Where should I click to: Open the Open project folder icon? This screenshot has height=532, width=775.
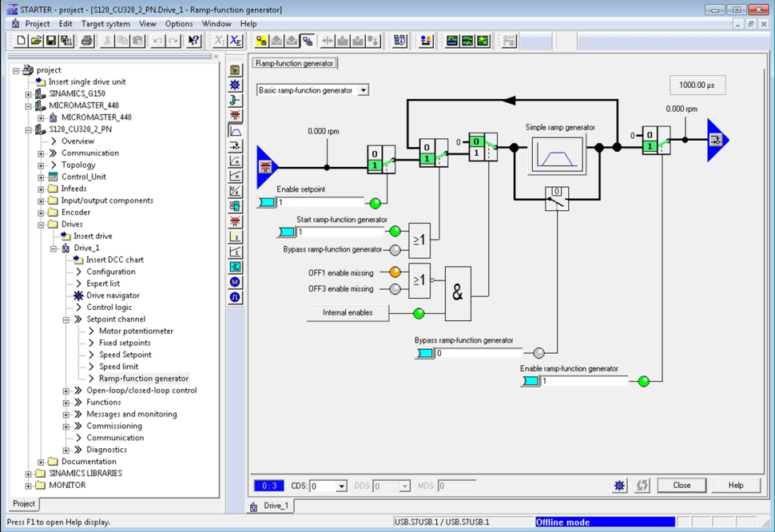pos(36,41)
